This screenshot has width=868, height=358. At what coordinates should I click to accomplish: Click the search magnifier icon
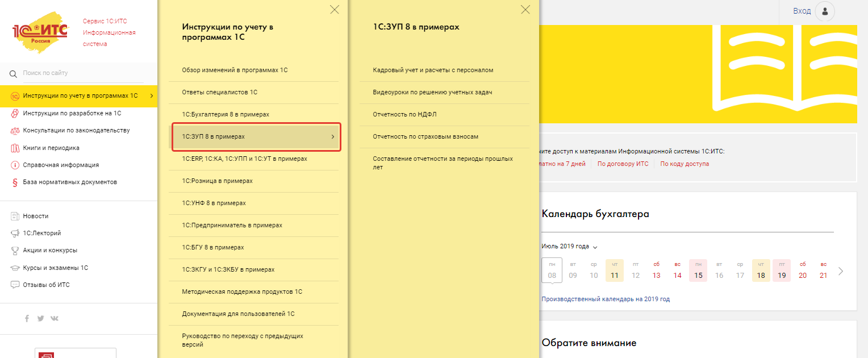click(14, 74)
